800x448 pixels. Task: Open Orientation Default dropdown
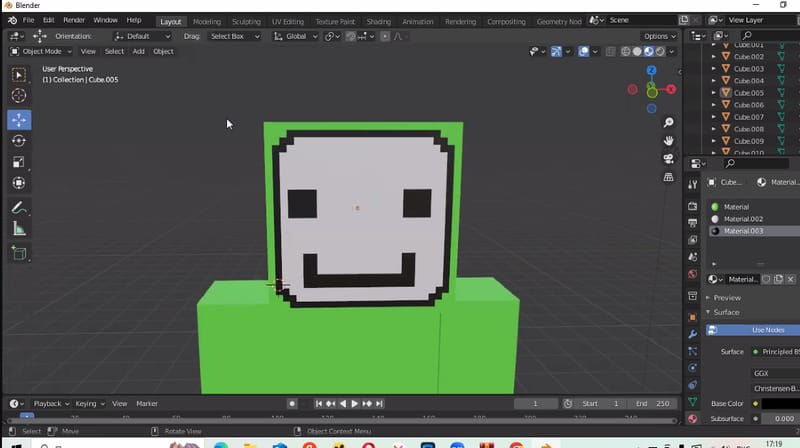142,36
